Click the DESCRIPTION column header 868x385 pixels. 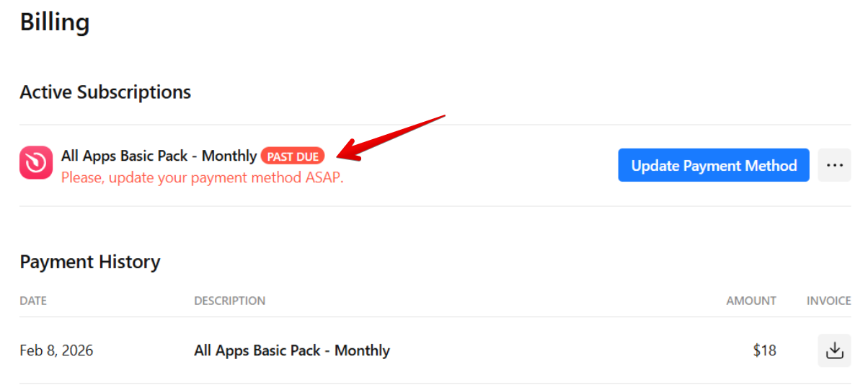[x=229, y=301]
